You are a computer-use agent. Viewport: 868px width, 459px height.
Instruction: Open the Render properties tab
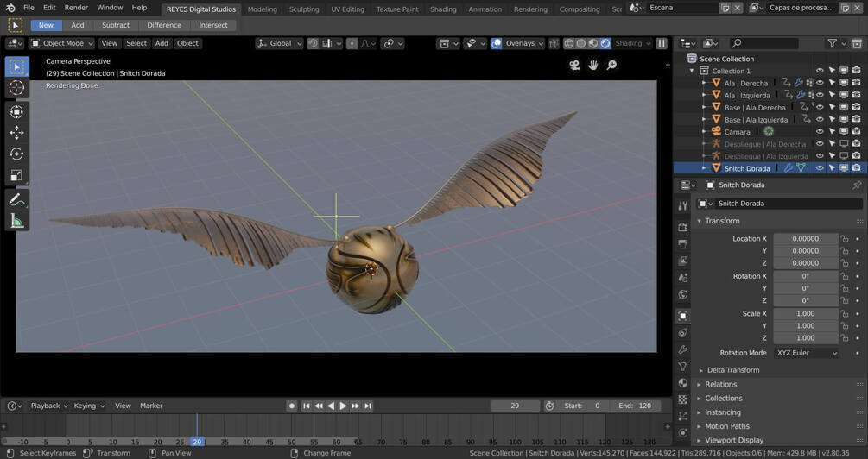pyautogui.click(x=683, y=227)
